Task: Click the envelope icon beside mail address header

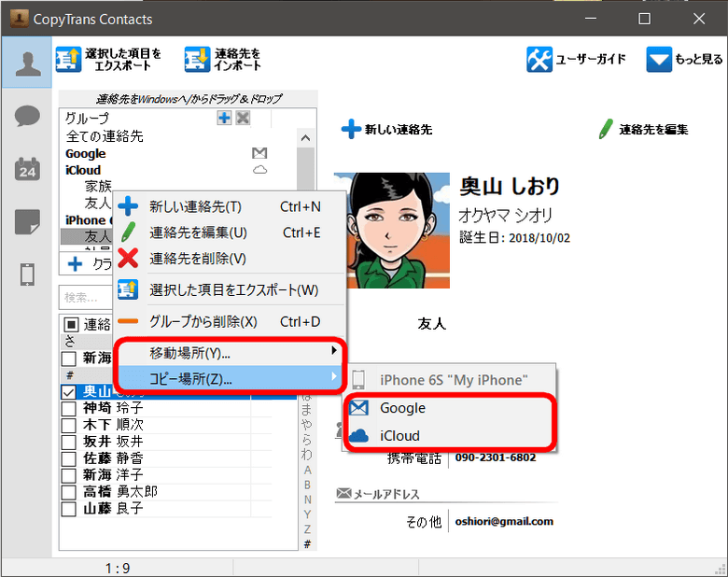Action: click(343, 493)
